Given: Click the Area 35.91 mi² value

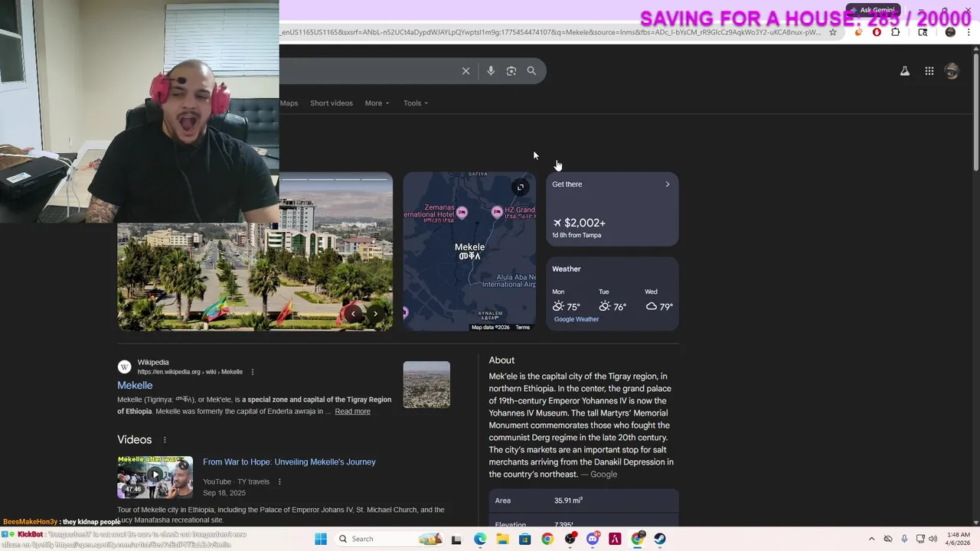Looking at the screenshot, I should click(x=568, y=500).
